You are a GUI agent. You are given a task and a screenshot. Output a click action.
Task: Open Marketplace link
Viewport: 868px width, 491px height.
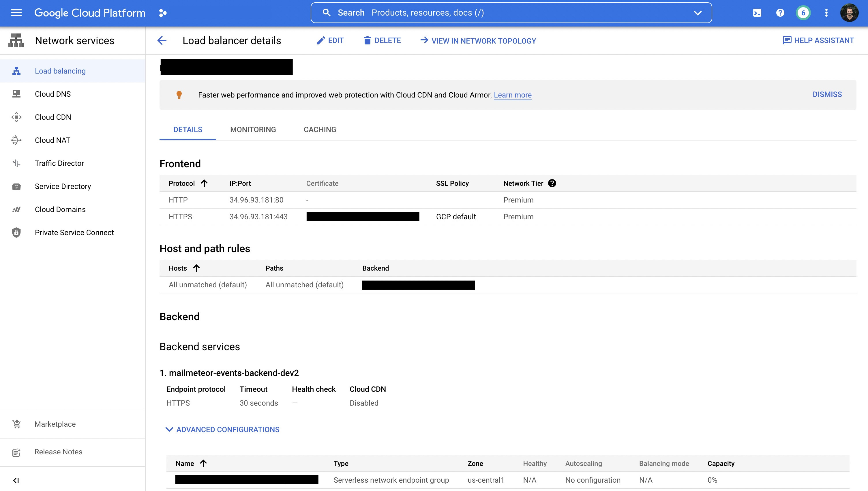pos(55,424)
